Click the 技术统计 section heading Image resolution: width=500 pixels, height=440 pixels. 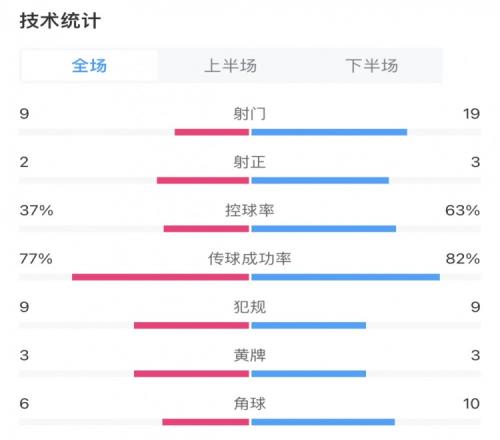(x=60, y=21)
